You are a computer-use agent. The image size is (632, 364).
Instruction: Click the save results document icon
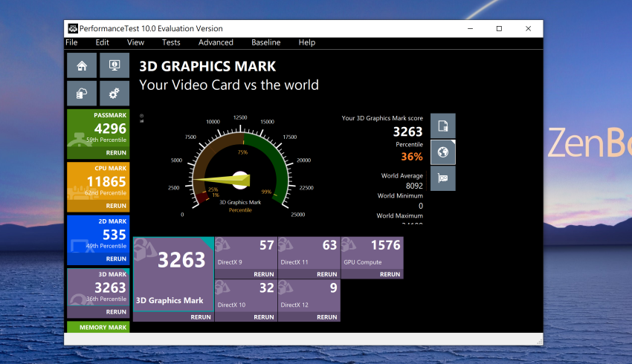[443, 126]
